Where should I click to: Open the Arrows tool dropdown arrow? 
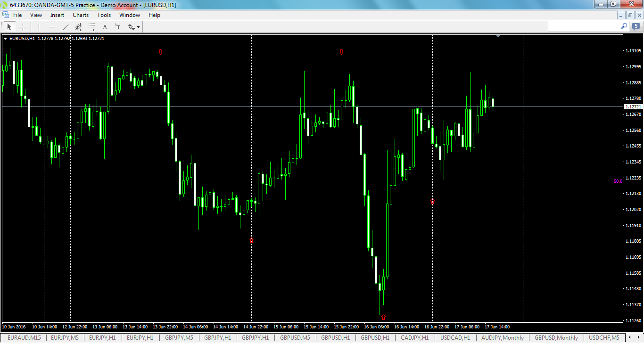click(137, 27)
